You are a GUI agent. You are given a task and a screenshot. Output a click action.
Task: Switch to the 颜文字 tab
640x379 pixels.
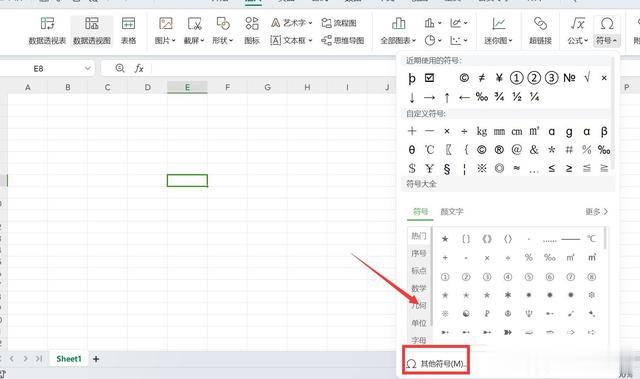452,212
